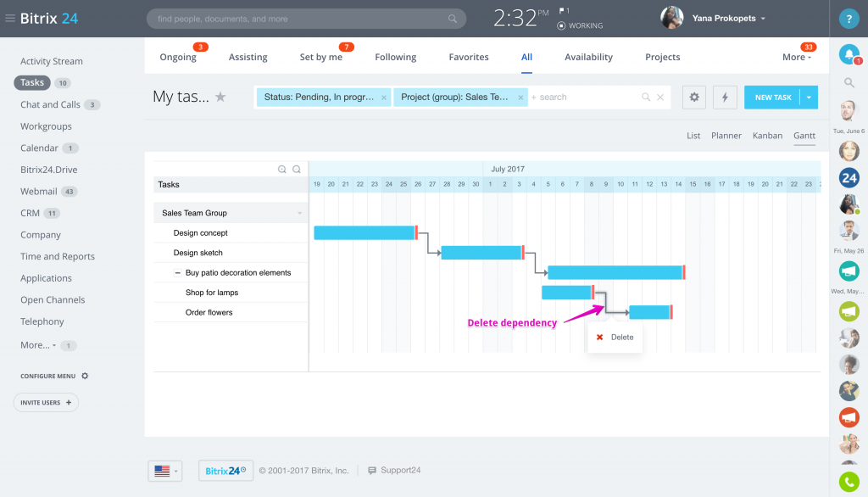Collapse Buy patio decoration elements subtasks
Viewport: 868px width, 497px height.
click(x=178, y=272)
